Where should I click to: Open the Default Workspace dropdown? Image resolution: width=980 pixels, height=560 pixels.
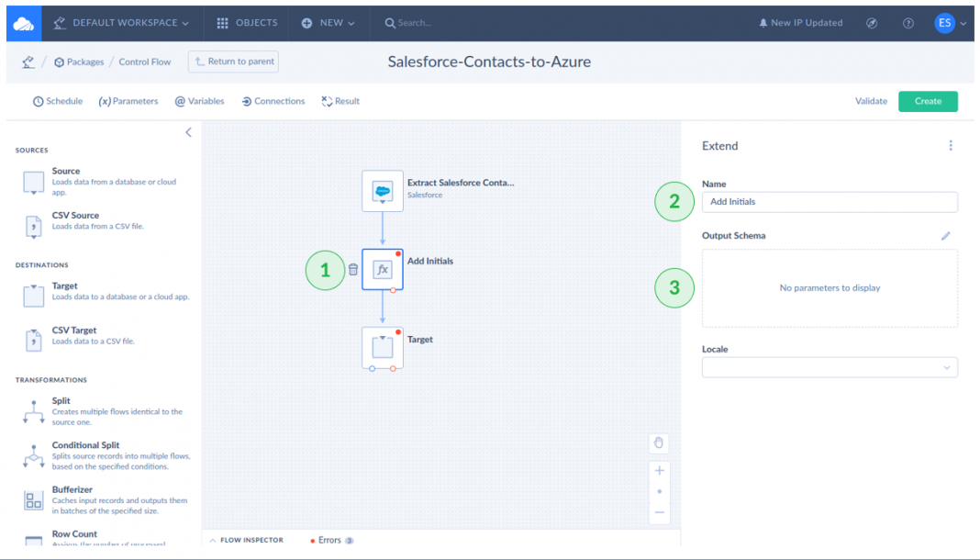click(122, 23)
